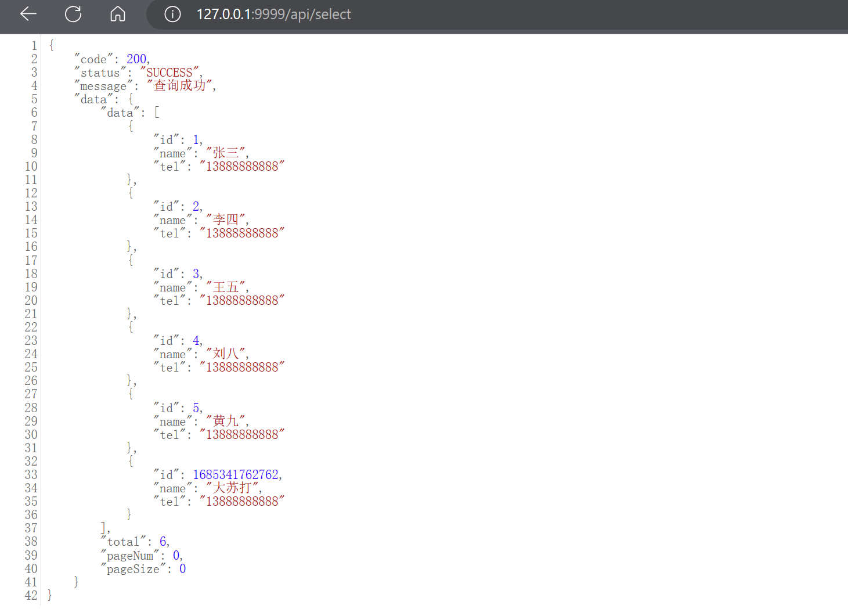Click the outer "data" key on line 5

93,99
